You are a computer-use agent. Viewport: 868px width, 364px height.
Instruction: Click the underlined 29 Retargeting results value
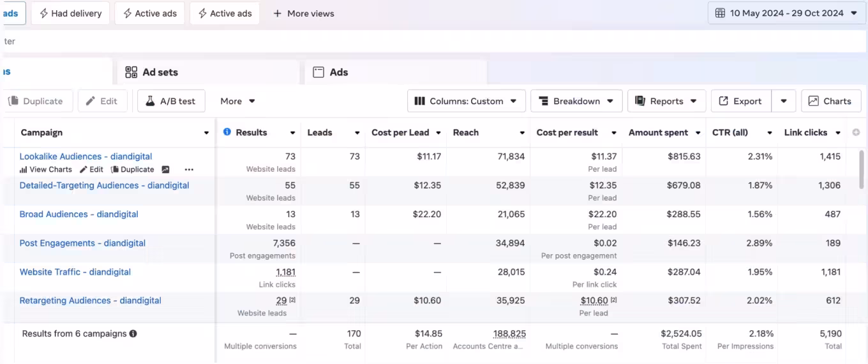pos(281,301)
